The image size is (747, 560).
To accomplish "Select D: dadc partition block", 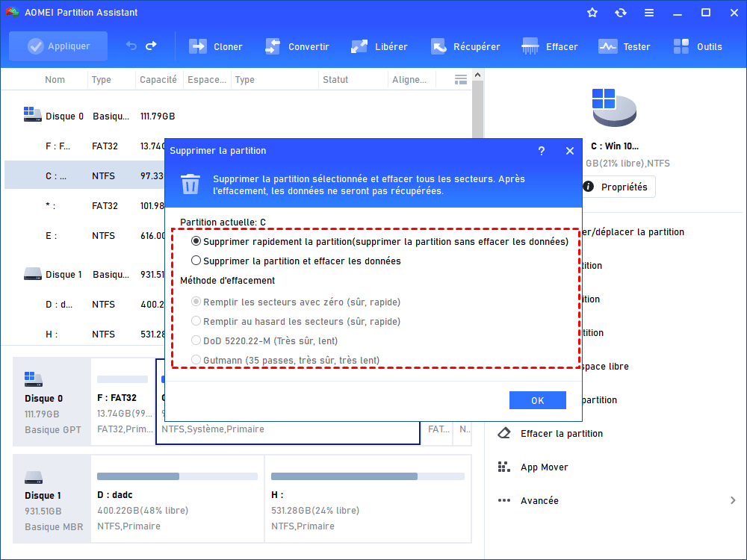I will tap(177, 499).
